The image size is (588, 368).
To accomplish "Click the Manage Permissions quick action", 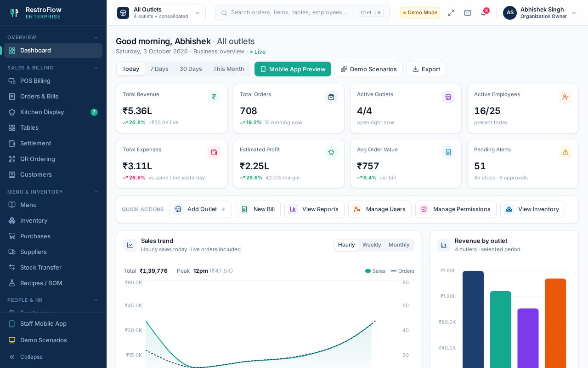I will click(456, 209).
